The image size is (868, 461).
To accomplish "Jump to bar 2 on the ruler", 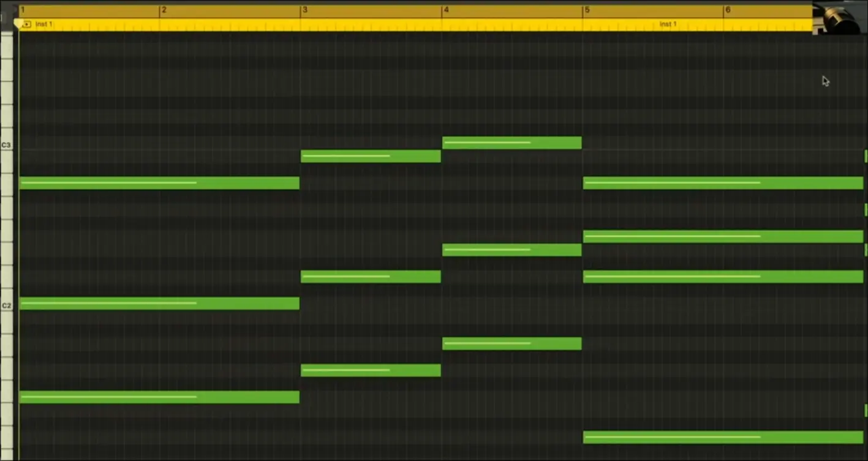I will click(x=163, y=10).
